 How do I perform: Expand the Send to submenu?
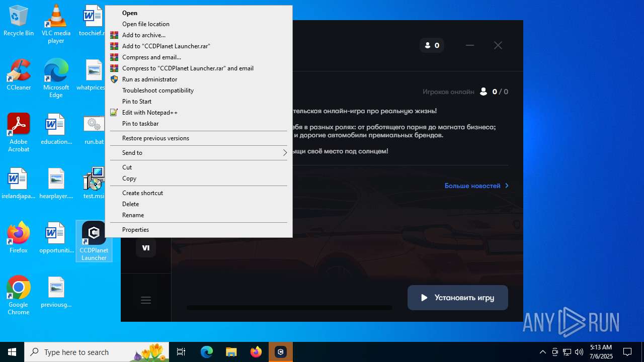199,153
